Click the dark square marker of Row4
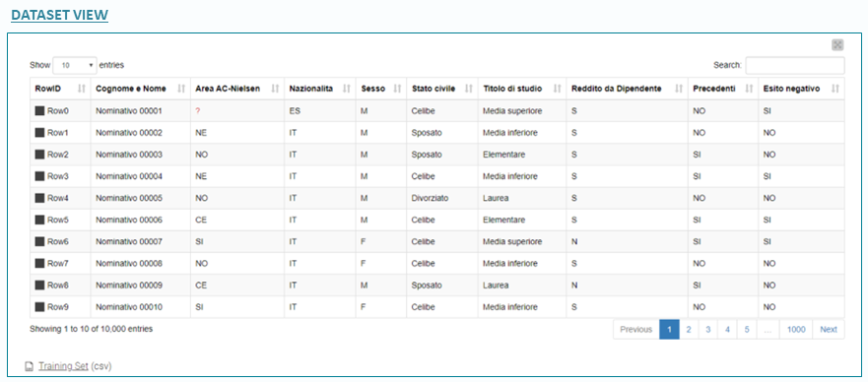Image resolution: width=868 pixels, height=382 pixels. [39, 198]
